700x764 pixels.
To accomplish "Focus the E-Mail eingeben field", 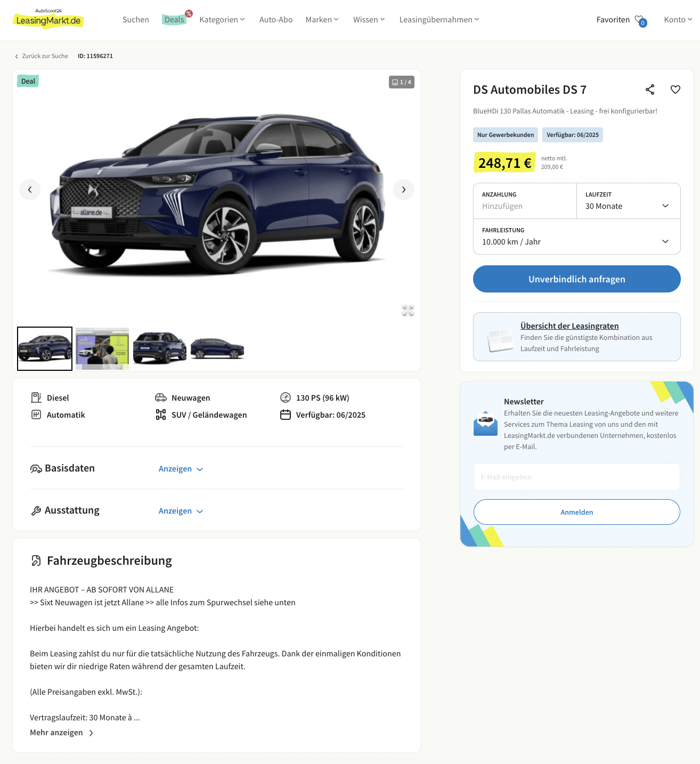I will tap(577, 477).
